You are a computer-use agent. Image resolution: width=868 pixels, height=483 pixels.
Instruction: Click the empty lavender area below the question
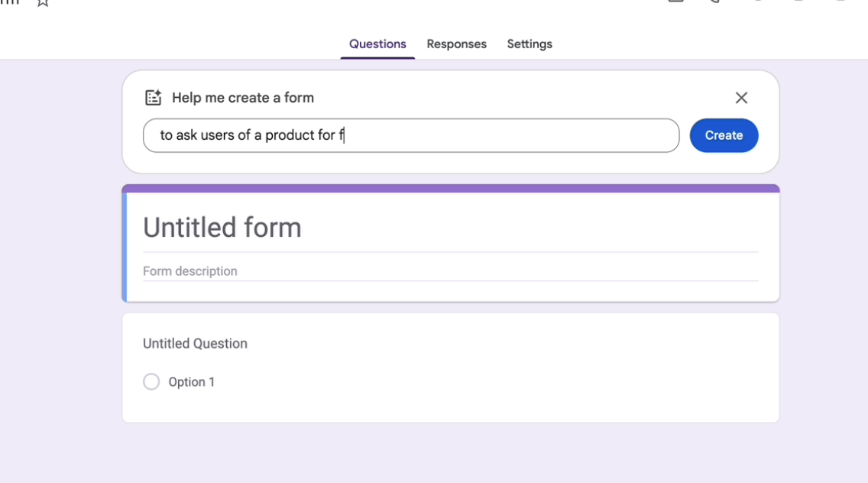tap(451, 455)
